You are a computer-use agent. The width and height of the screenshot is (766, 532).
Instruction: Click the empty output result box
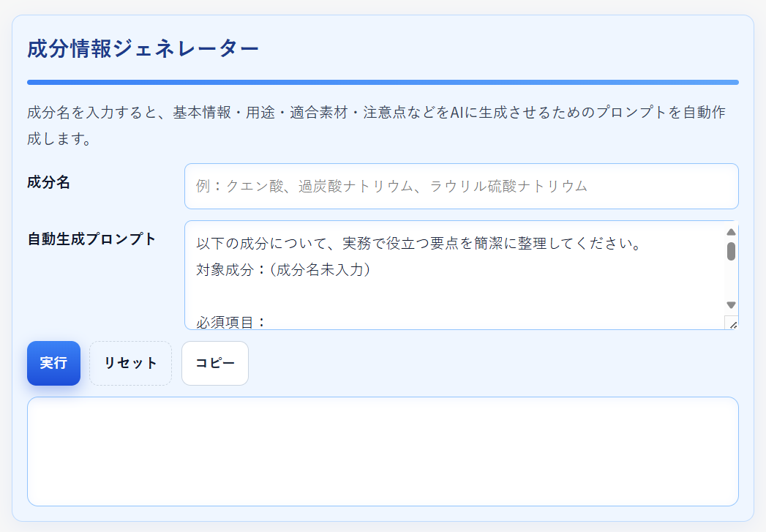[383, 451]
